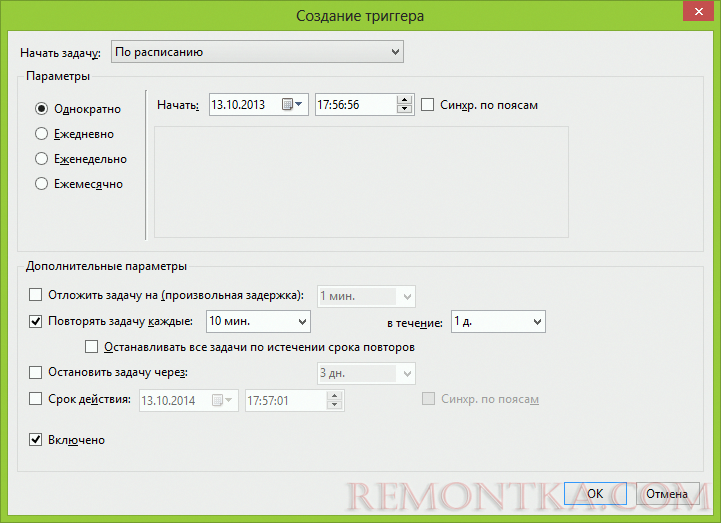Enable Отложить задачу на random delay checkbox

coord(36,295)
